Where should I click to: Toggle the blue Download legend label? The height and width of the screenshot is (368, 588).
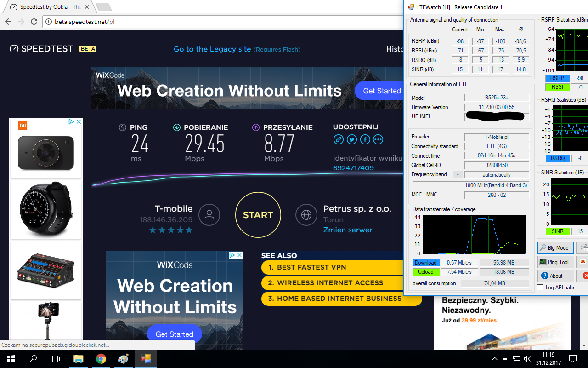click(425, 263)
